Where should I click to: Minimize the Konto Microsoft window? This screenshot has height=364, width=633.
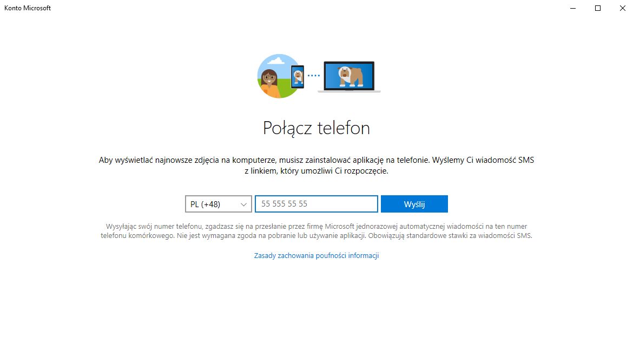pyautogui.click(x=573, y=8)
